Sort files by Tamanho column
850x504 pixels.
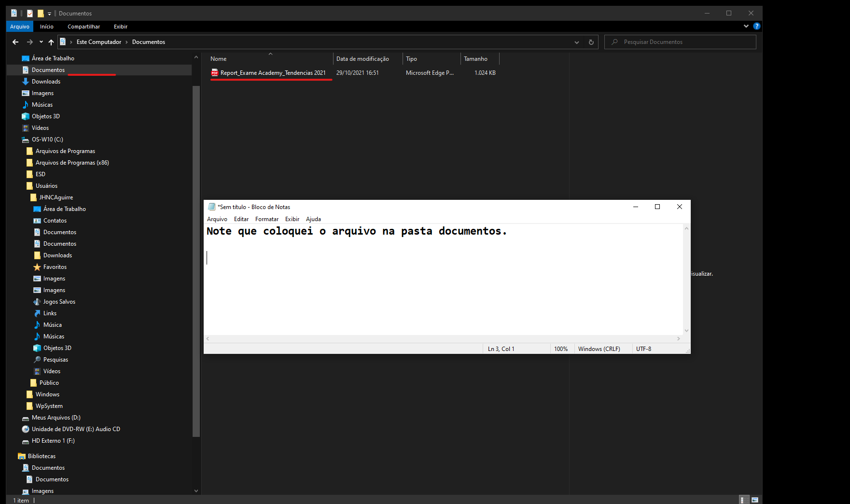(480, 59)
